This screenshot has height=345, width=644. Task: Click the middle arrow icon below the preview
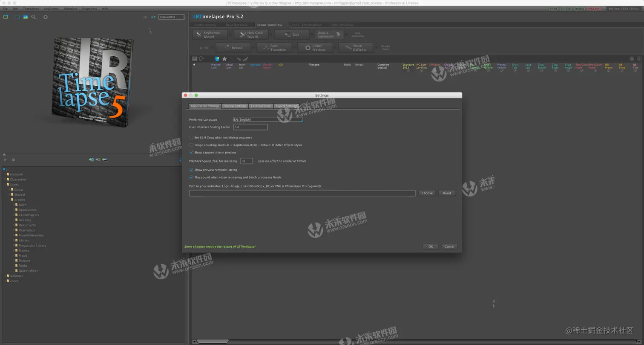pos(98,159)
